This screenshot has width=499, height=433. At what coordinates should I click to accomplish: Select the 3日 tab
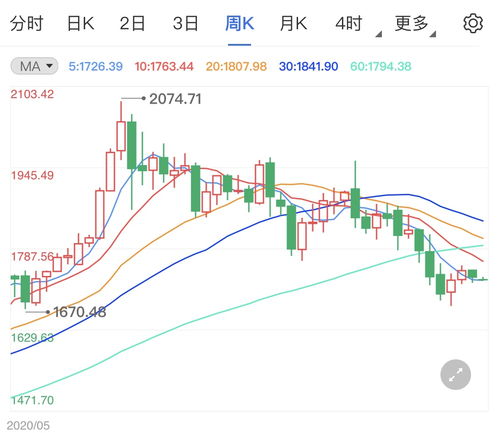[185, 24]
